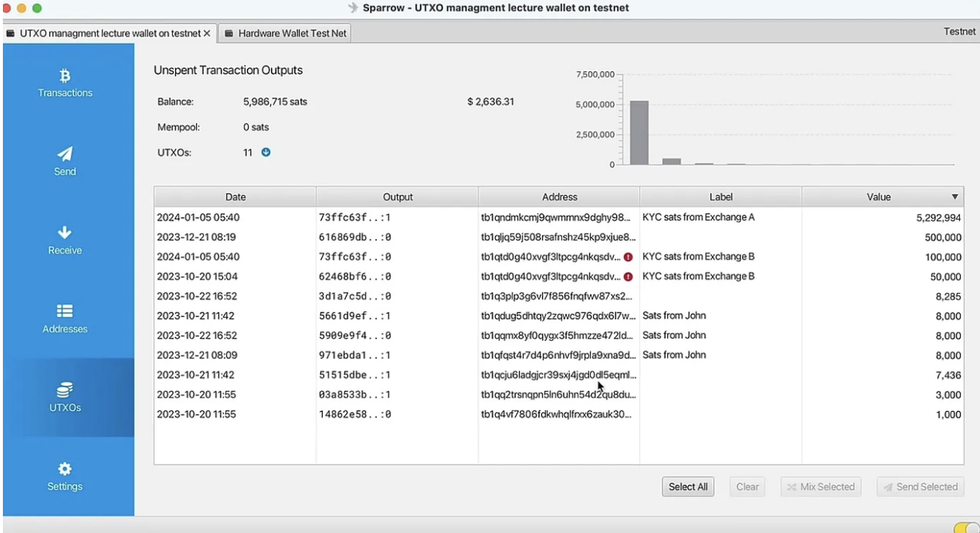Close the UTXO managment lecture wallet tab
This screenshot has height=533, width=980.
(x=207, y=33)
